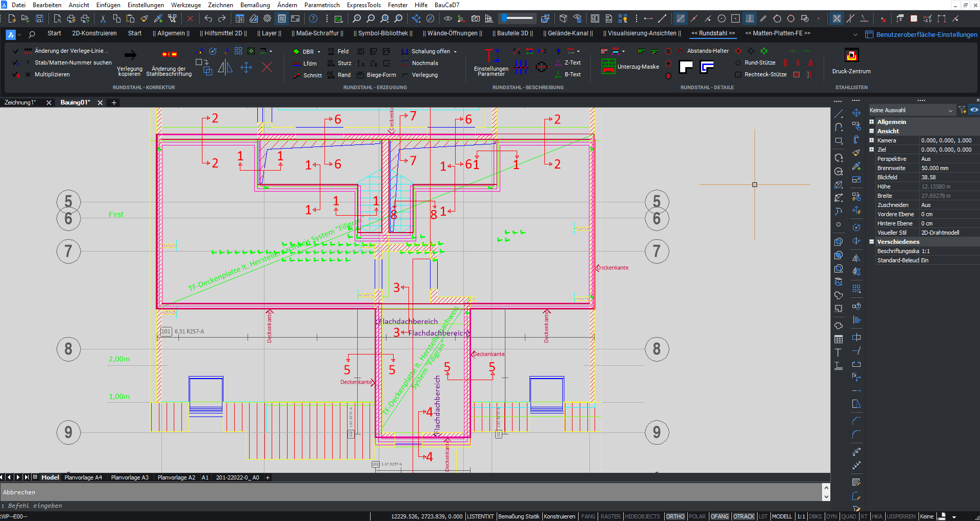The height and width of the screenshot is (521, 980).
Task: Expand the Allgemein properties section
Action: 871,122
